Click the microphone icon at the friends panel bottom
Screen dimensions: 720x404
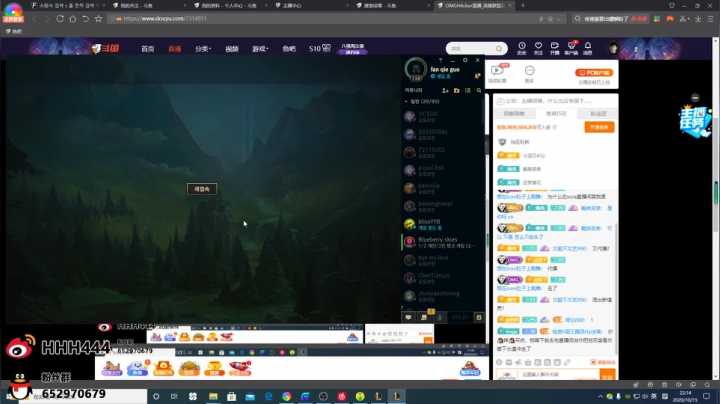point(440,317)
